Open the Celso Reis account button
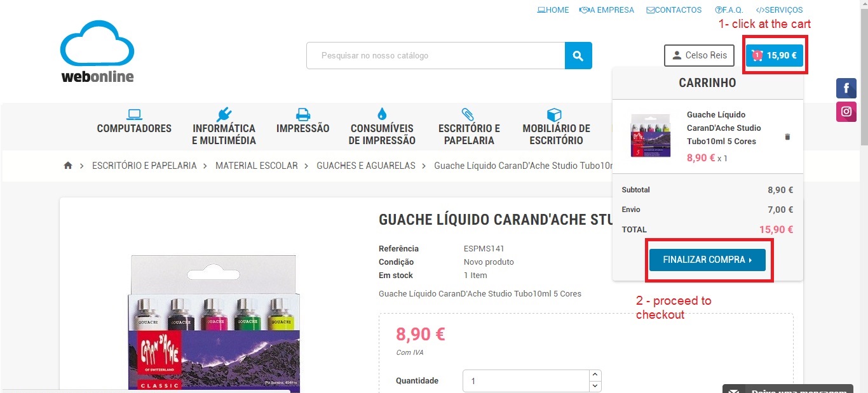 point(699,55)
